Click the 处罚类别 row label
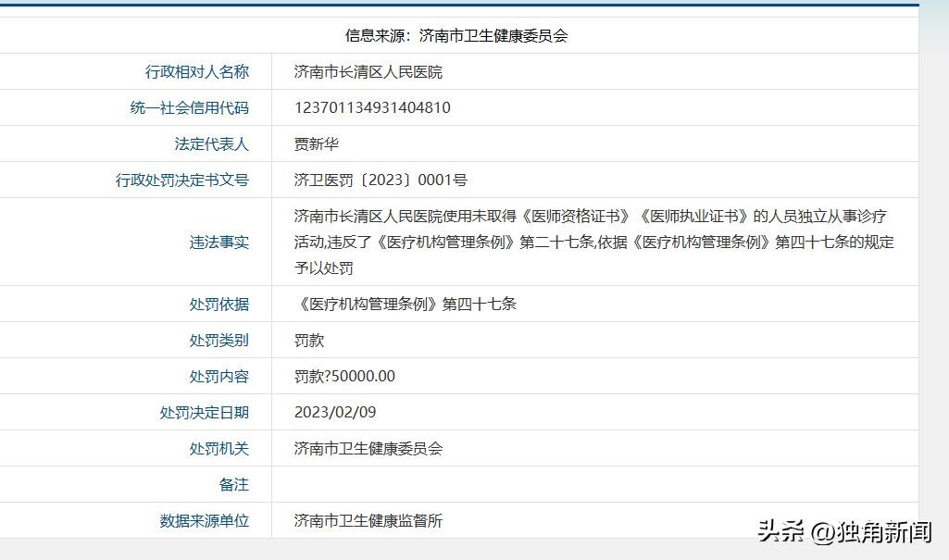Screen dimensions: 949x560 pyautogui.click(x=219, y=340)
